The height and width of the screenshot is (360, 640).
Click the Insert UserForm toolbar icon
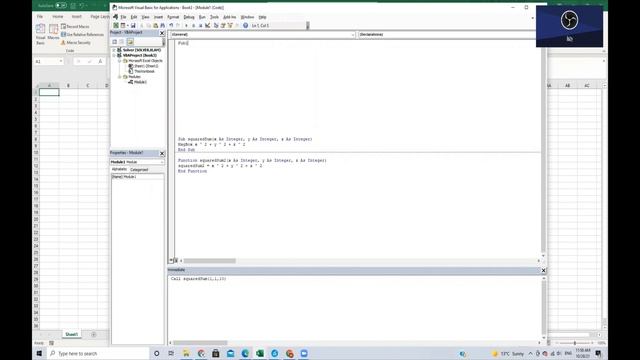122,25
